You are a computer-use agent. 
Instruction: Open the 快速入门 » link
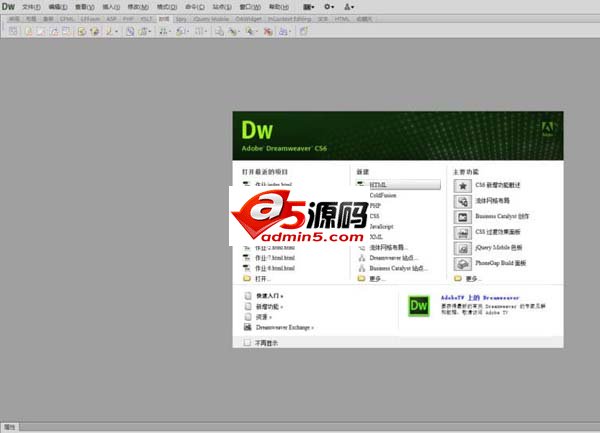click(x=269, y=296)
